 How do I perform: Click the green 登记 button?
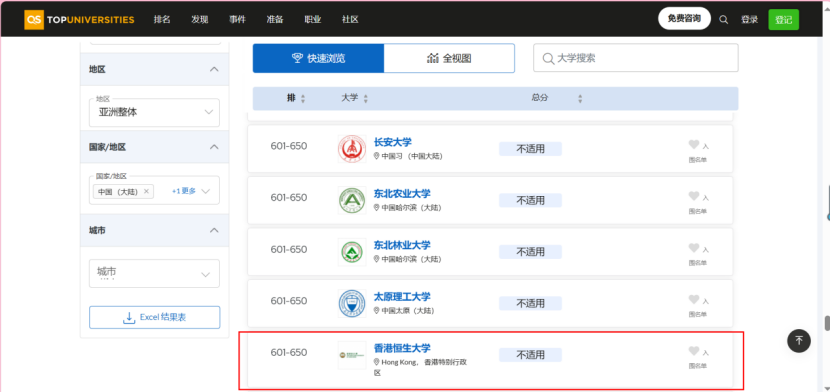[783, 20]
